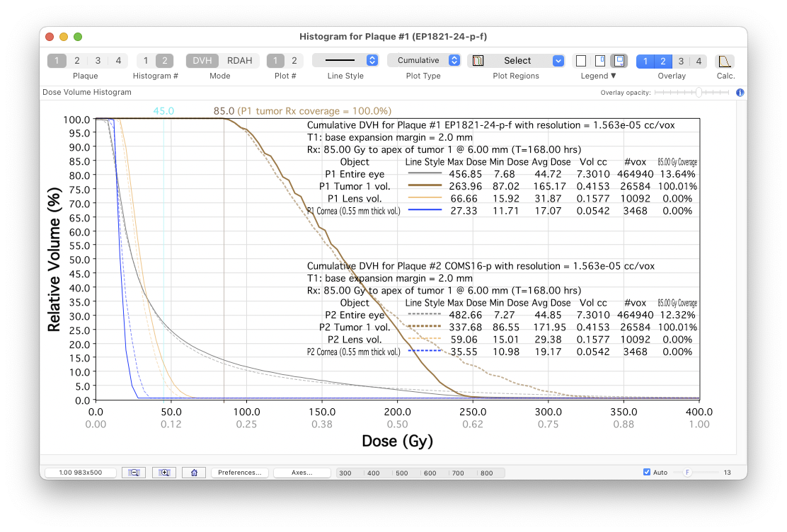
Task: Open the Plot Regions Select dropdown
Action: point(517,61)
